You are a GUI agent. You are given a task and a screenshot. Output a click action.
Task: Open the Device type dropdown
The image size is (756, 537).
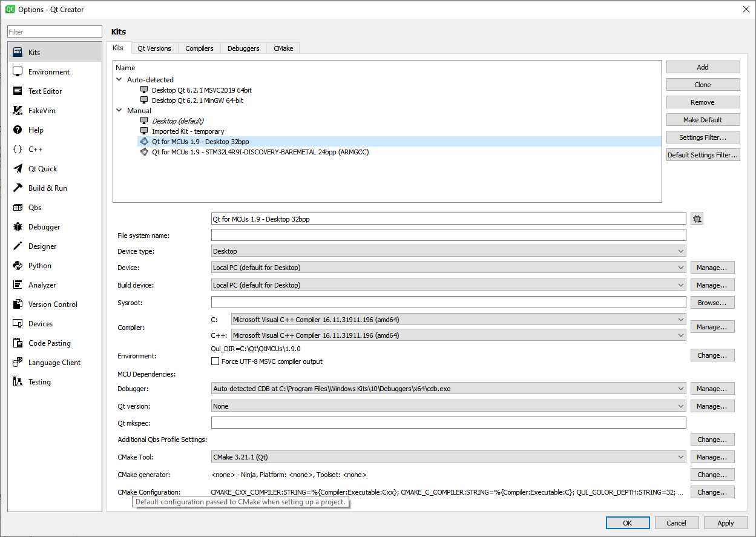[448, 251]
